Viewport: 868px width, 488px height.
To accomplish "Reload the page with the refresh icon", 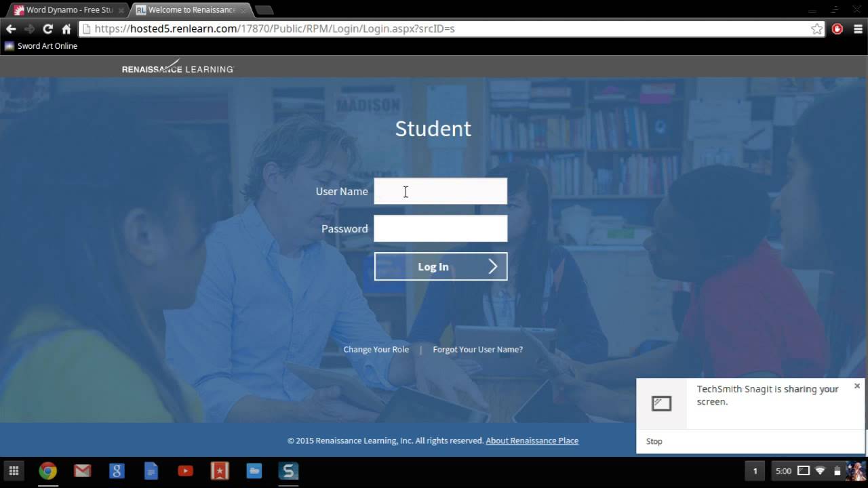I will click(47, 29).
